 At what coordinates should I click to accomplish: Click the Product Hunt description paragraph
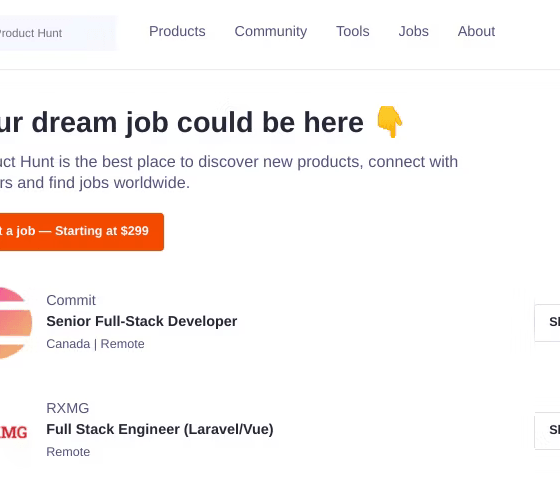(x=229, y=172)
